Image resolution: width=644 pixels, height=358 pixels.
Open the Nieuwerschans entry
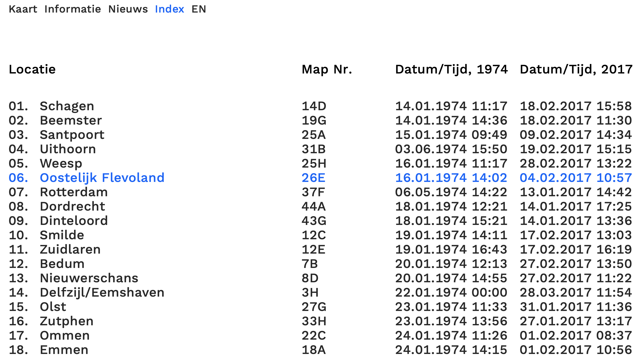point(89,278)
